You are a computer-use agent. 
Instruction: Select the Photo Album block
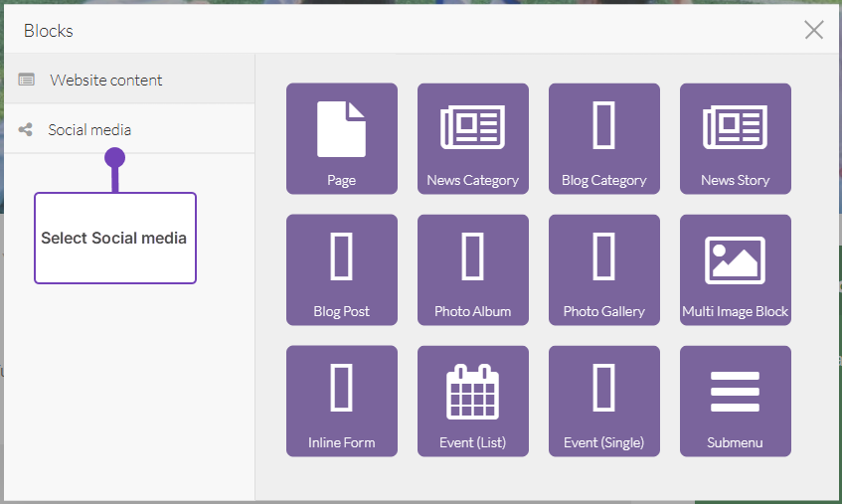click(x=472, y=269)
